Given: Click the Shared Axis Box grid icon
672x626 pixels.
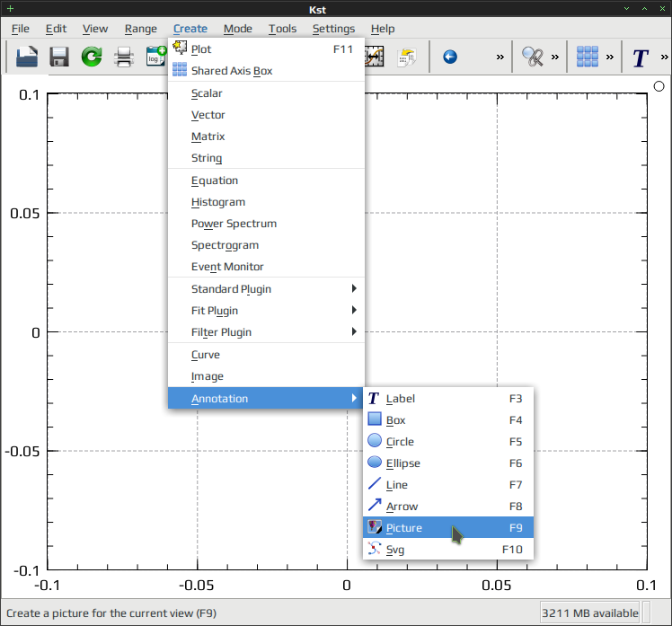Looking at the screenshot, I should point(180,69).
